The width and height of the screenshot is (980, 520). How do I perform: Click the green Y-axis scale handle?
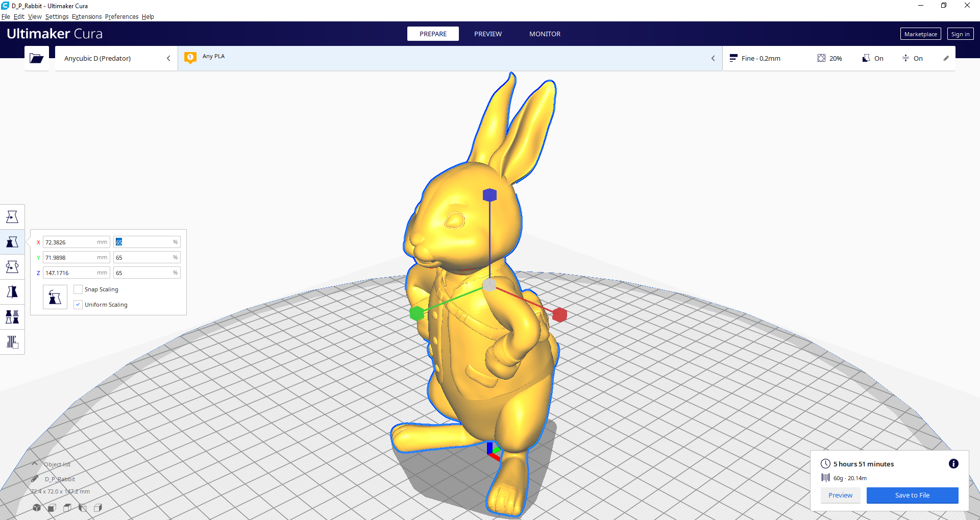click(417, 313)
